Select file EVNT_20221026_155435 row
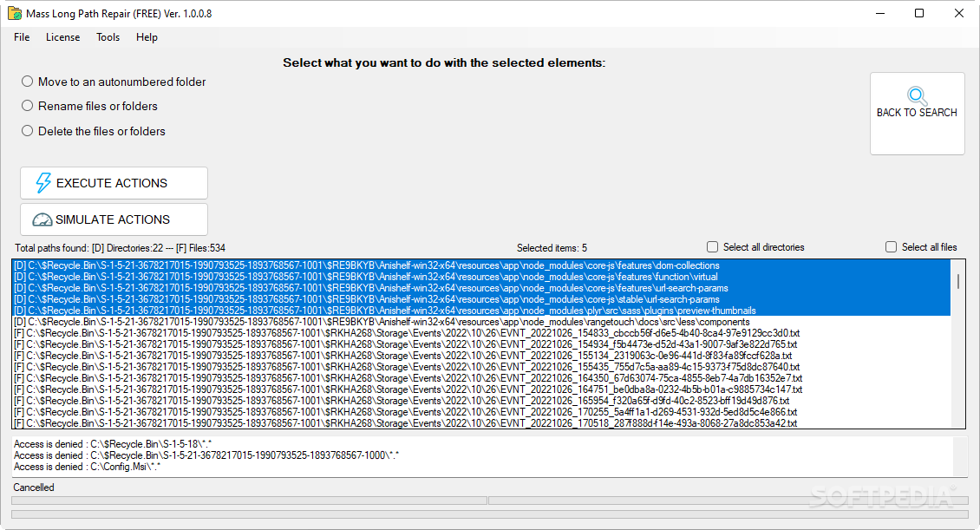 pyautogui.click(x=481, y=367)
